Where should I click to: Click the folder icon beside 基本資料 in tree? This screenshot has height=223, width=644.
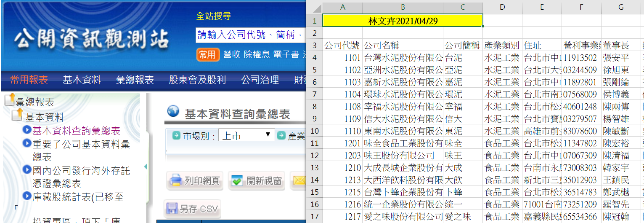coord(17,115)
